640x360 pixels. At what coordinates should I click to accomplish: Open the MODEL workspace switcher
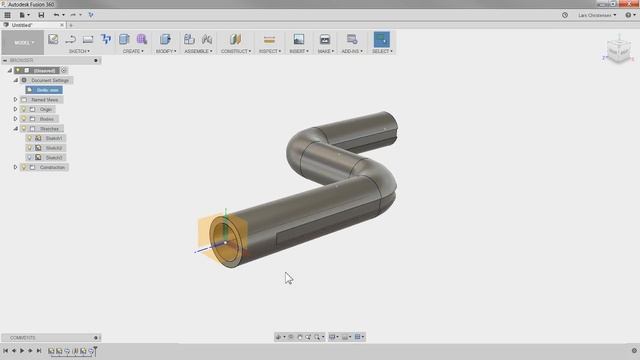click(23, 42)
